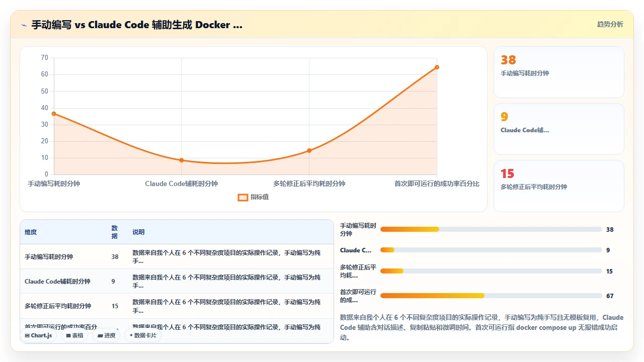
Task: Click the 手动编写耗时分钟 progress bar
Action: (x=491, y=229)
